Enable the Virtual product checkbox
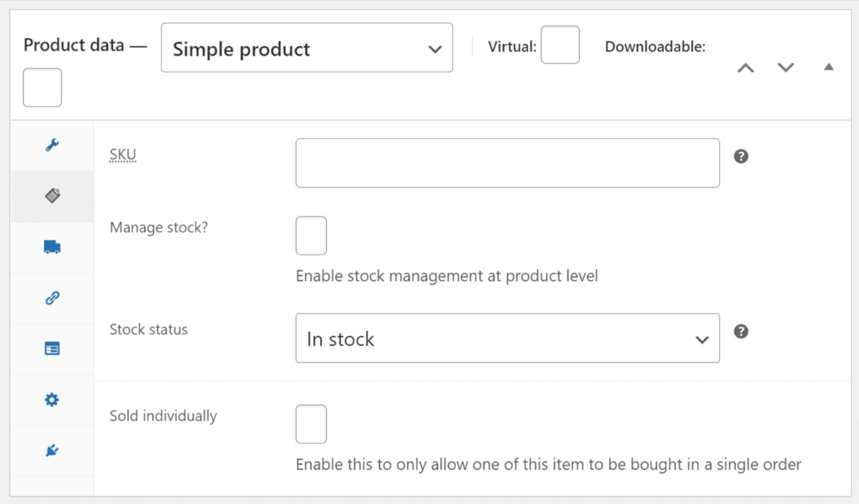Image resolution: width=859 pixels, height=504 pixels. point(559,44)
